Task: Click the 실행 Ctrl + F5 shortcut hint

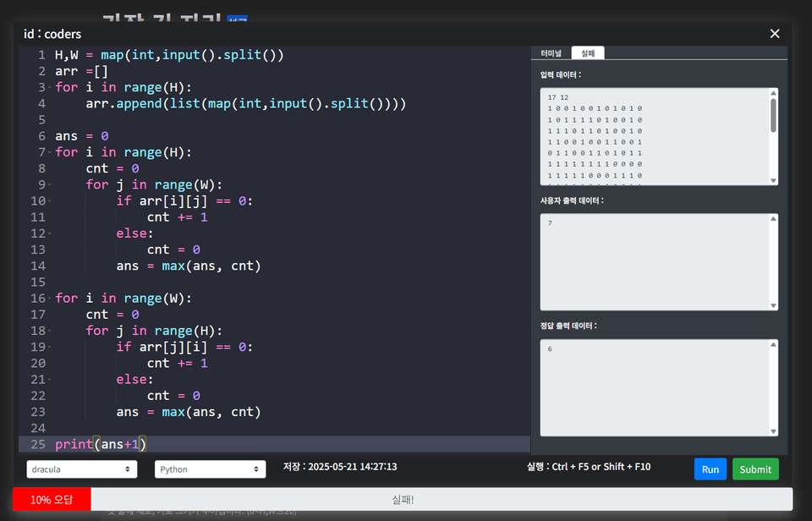Action: 589,467
